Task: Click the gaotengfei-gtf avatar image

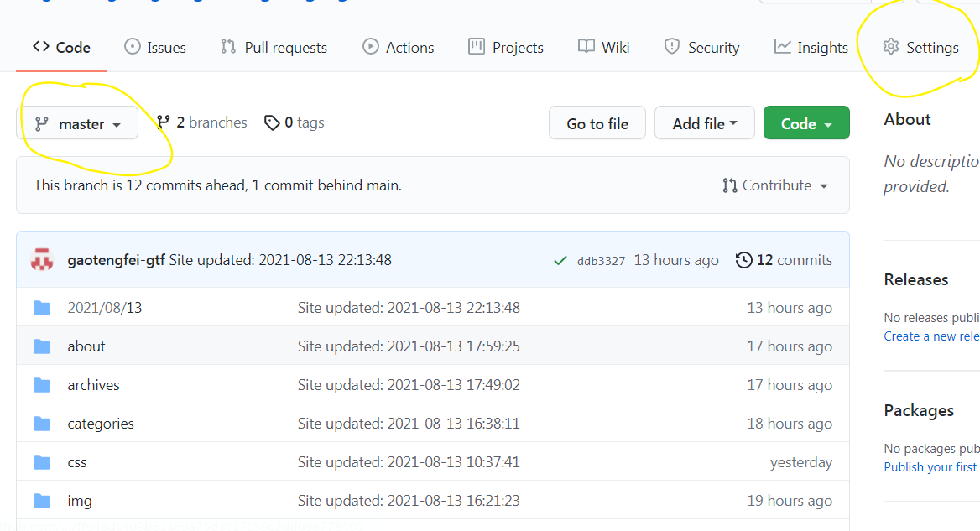Action: point(42,260)
